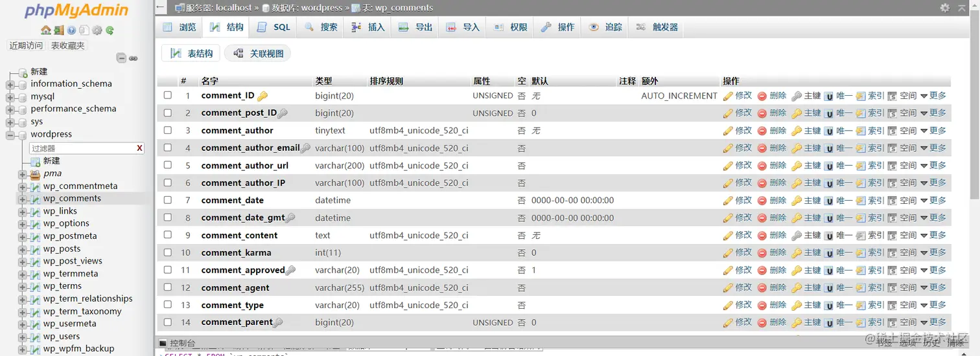Open wp_options table in tree

pyautogui.click(x=66, y=223)
